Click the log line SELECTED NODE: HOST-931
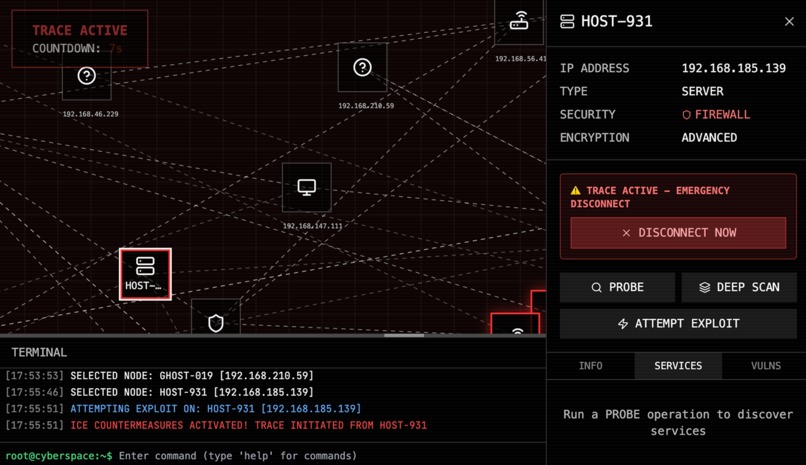This screenshot has height=465, width=806. [x=192, y=392]
